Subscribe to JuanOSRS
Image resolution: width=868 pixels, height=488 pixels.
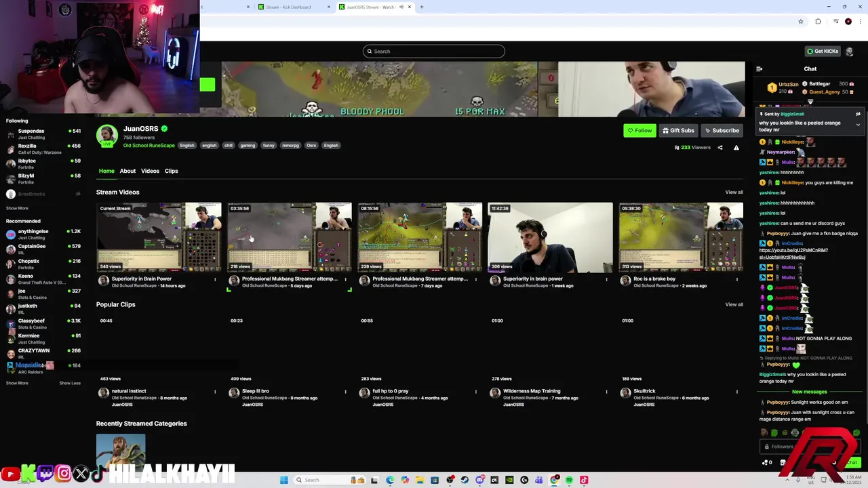(x=722, y=130)
